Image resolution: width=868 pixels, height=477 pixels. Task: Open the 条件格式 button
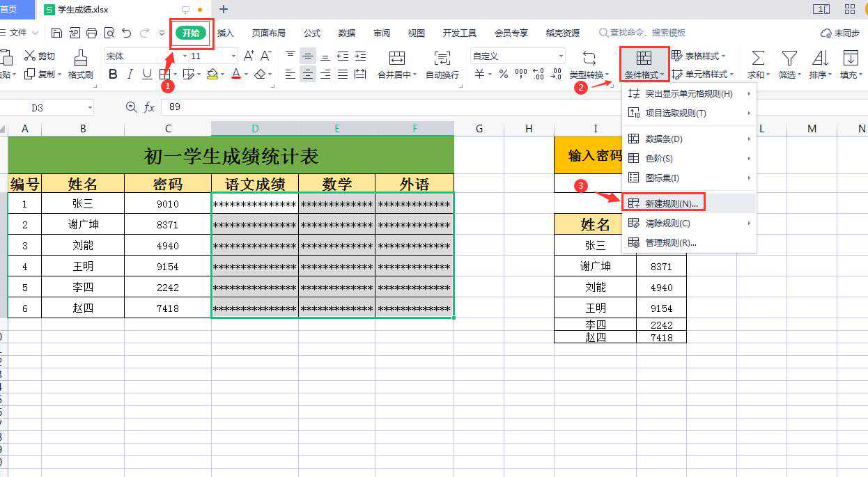pos(644,64)
